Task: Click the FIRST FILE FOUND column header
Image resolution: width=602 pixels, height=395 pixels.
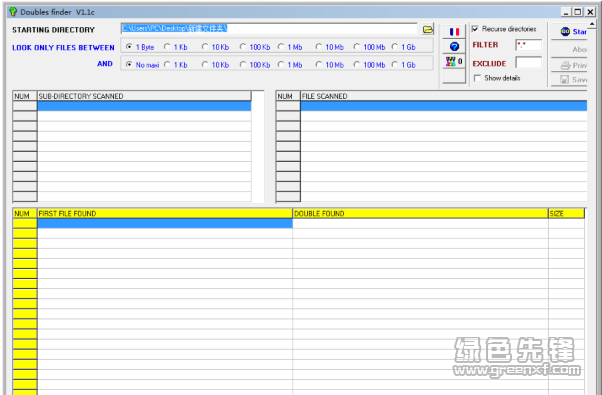Action: pyautogui.click(x=165, y=214)
